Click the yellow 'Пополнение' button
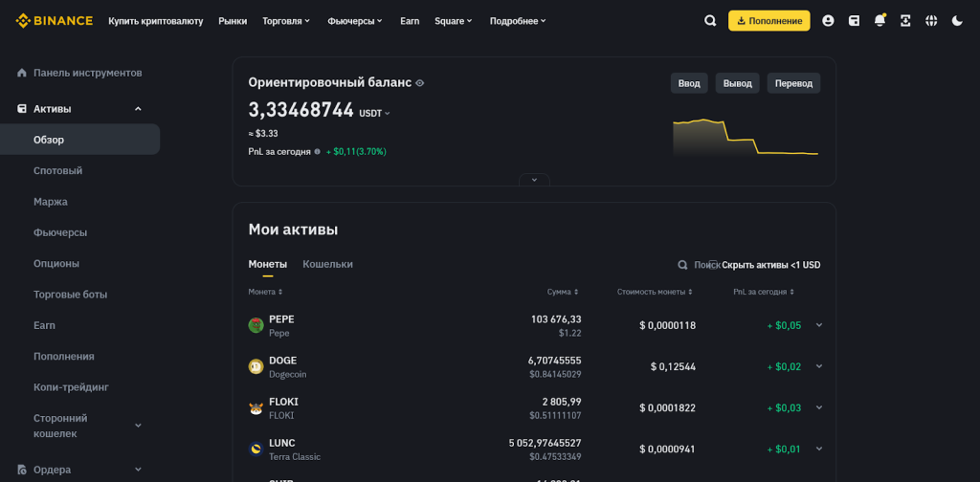This screenshot has height=482, width=980. (x=768, y=21)
